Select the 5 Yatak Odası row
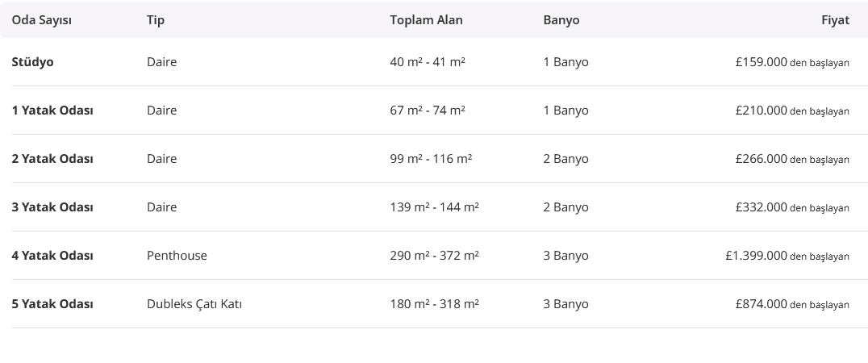The width and height of the screenshot is (868, 363). [x=52, y=304]
